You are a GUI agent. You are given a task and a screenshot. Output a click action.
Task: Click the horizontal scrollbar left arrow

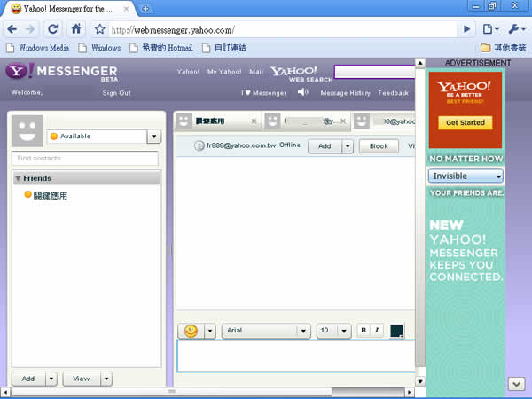click(x=5, y=393)
